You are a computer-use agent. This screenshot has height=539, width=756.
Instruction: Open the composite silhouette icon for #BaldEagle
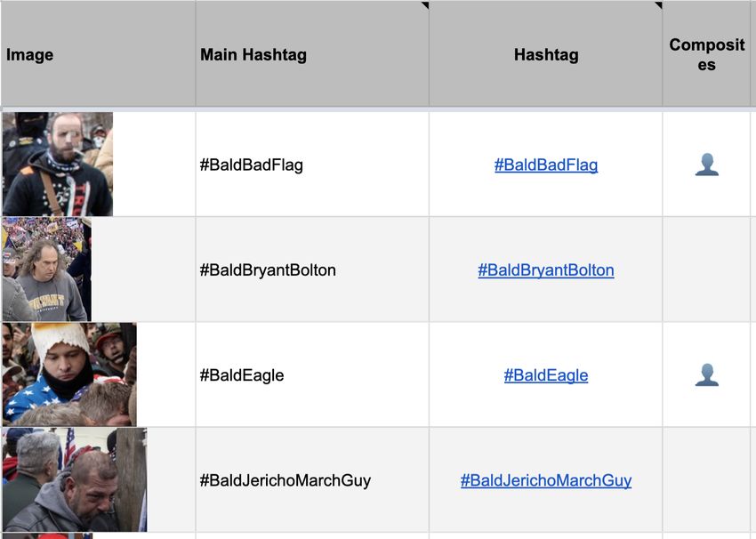(707, 374)
